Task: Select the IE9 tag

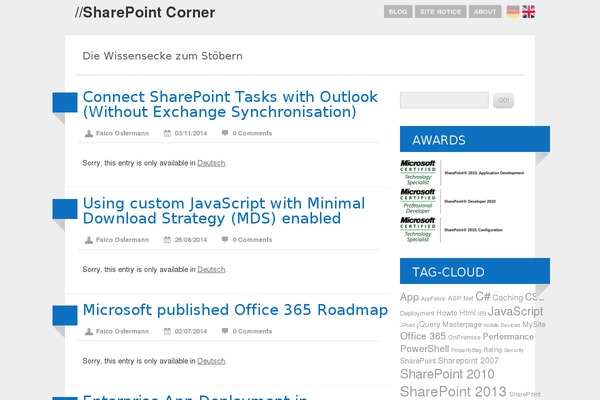Action: (x=482, y=313)
